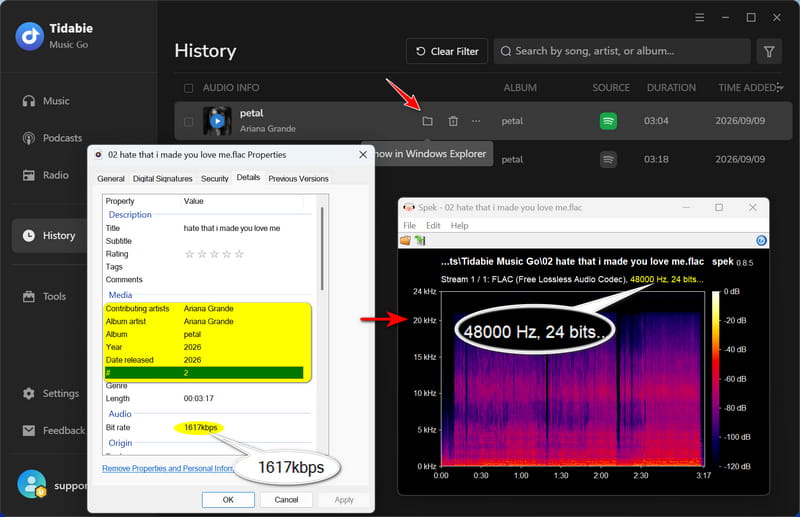Switch to Digital Signatures tab
Screen dimensions: 800x517
tap(162, 179)
